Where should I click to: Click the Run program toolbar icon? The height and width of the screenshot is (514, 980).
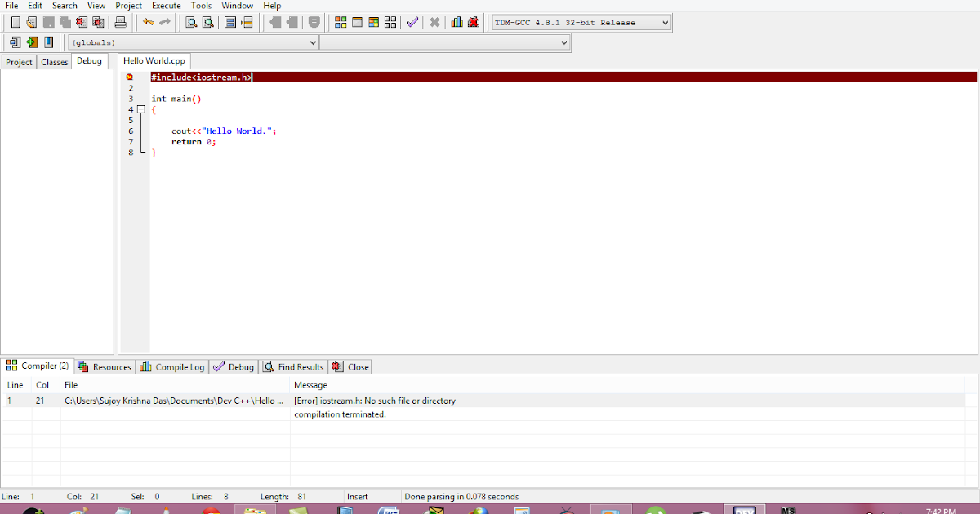(358, 22)
